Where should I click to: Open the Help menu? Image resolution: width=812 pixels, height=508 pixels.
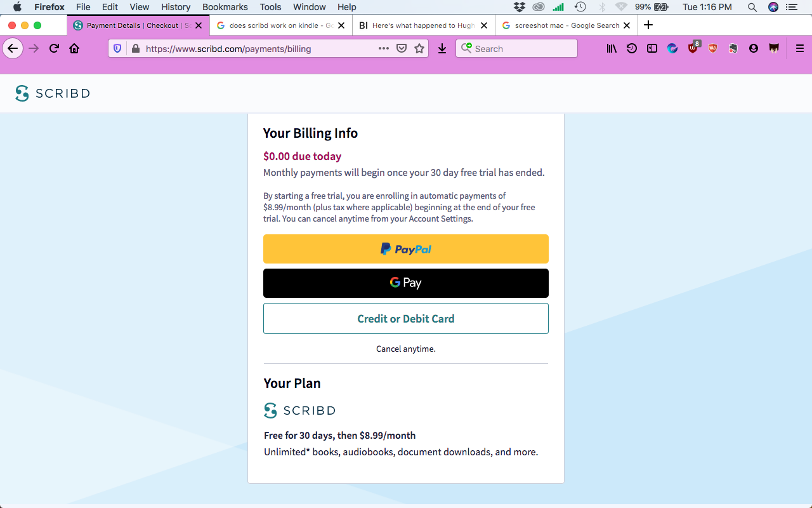[x=347, y=7]
